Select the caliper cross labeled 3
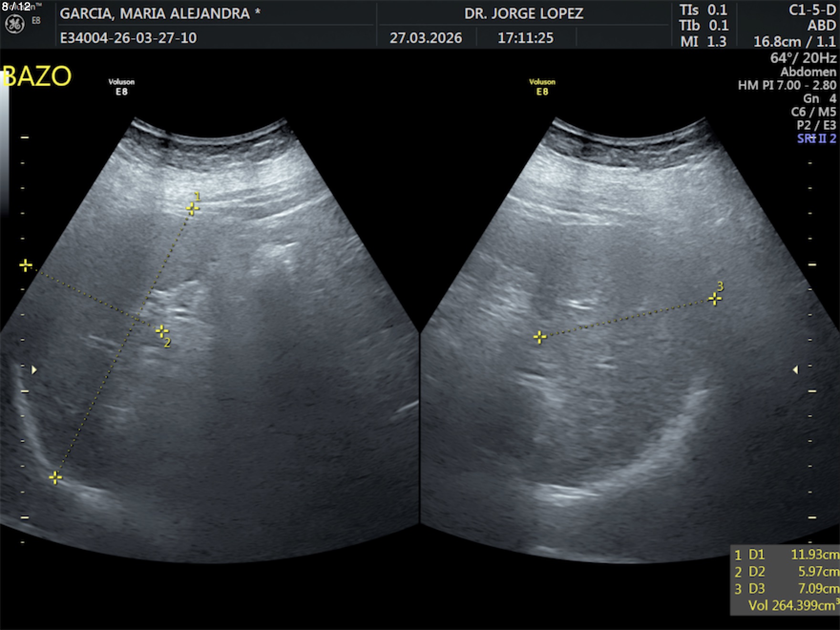840x630 pixels. (x=714, y=299)
